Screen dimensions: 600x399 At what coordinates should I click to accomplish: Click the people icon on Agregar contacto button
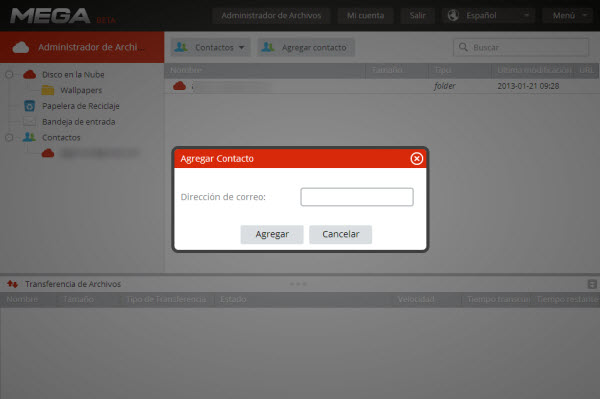pos(268,47)
